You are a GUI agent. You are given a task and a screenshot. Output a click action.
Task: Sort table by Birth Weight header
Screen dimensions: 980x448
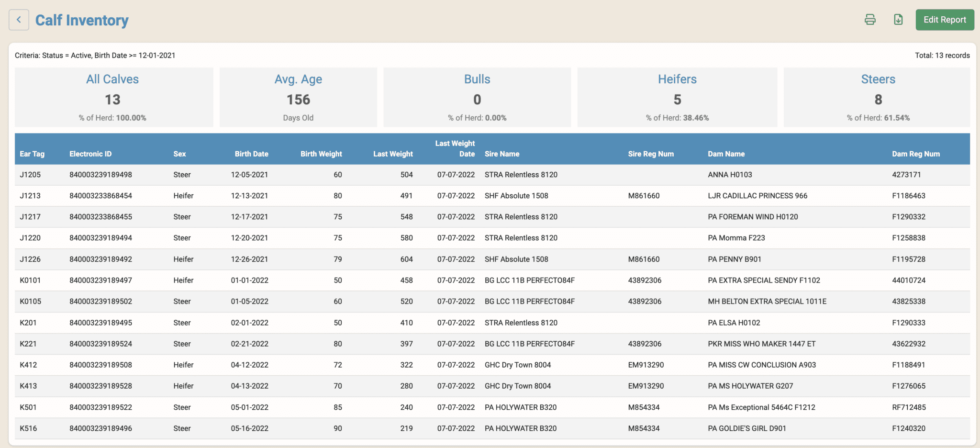point(321,154)
